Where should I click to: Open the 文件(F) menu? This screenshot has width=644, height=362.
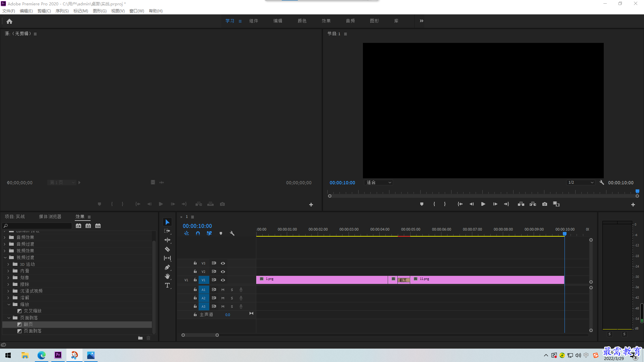point(9,11)
